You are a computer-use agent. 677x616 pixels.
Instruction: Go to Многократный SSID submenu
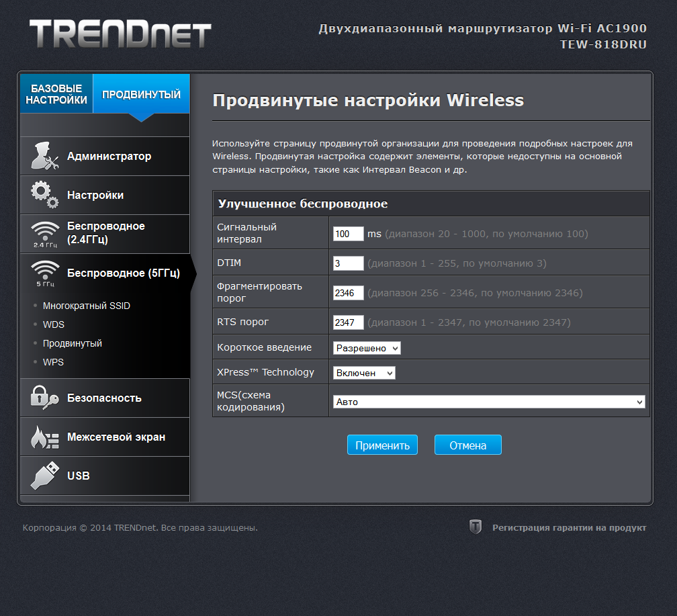[x=87, y=306]
